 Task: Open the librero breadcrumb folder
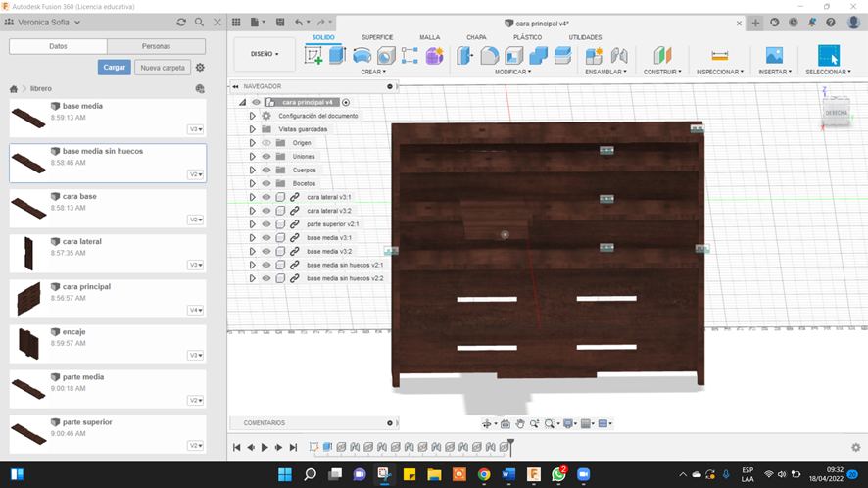point(41,88)
